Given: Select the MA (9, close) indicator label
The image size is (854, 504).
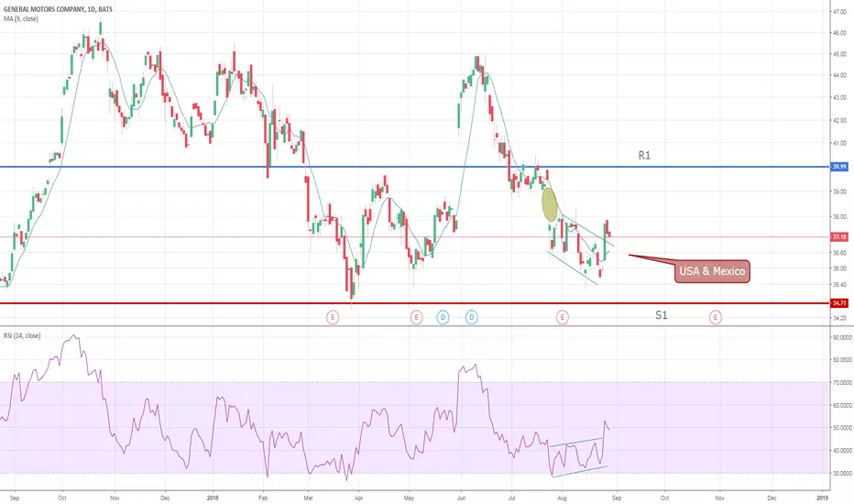Looking at the screenshot, I should (21, 19).
